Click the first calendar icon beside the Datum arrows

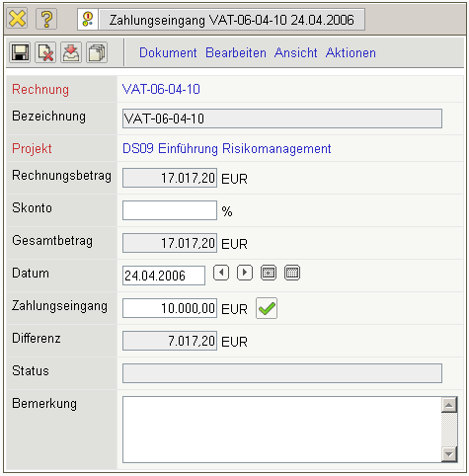[x=269, y=273]
